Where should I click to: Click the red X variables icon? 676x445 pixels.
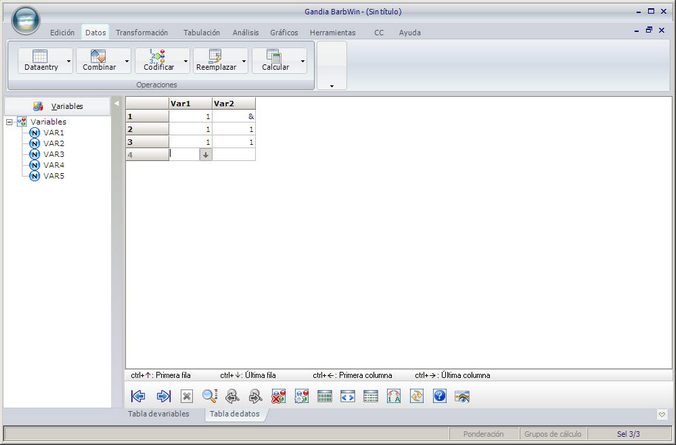tap(279, 396)
